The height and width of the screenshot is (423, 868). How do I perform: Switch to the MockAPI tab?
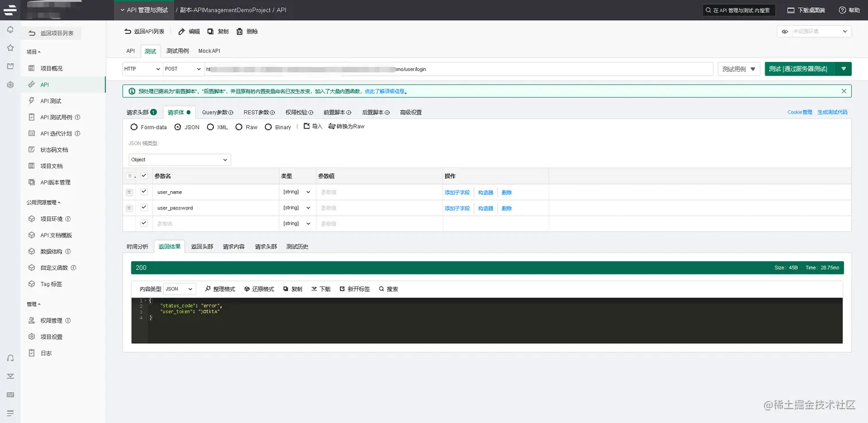[x=209, y=51]
